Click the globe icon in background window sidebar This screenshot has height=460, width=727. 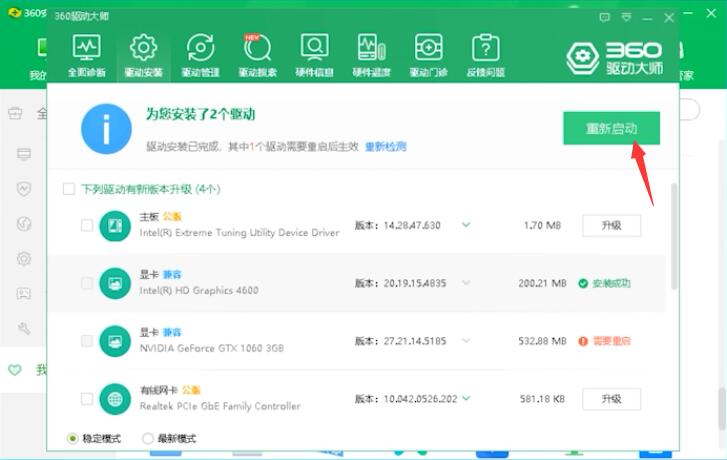pos(24,224)
